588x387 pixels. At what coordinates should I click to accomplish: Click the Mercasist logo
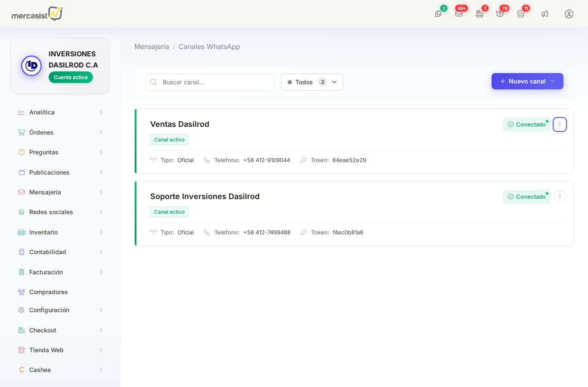point(37,14)
